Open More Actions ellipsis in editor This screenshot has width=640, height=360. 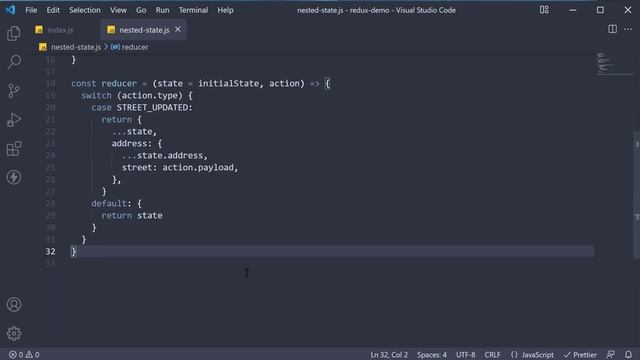pos(628,29)
